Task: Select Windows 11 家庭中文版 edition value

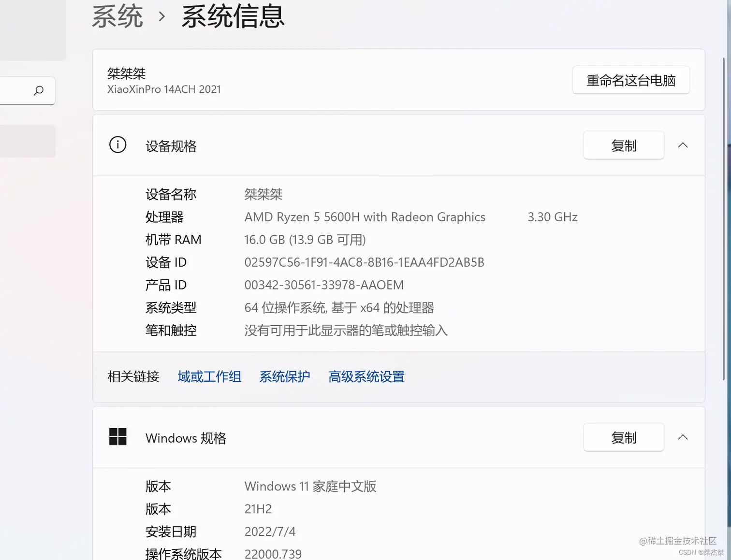Action: pos(310,487)
